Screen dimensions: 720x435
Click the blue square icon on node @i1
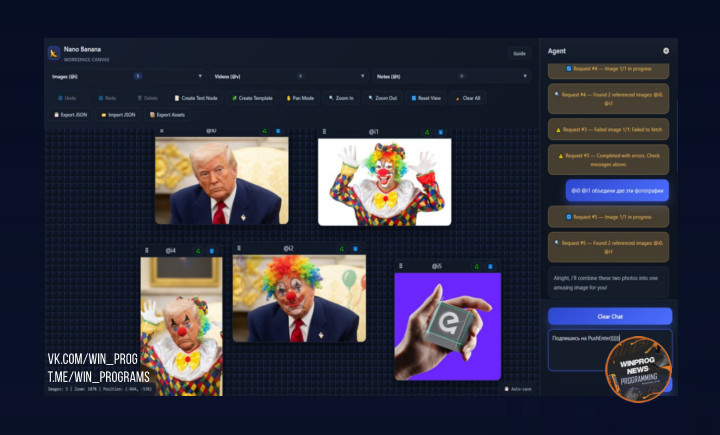coord(440,132)
